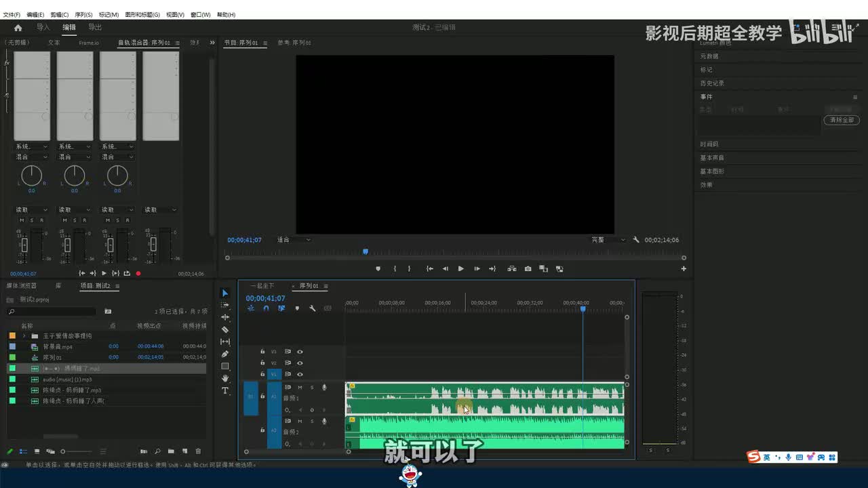Pick the Type tool
The height and width of the screenshot is (488, 868).
225,390
